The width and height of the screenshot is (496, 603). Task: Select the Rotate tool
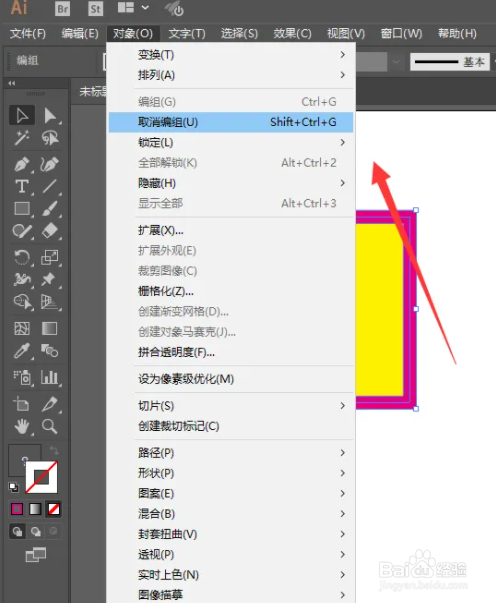[x=22, y=257]
